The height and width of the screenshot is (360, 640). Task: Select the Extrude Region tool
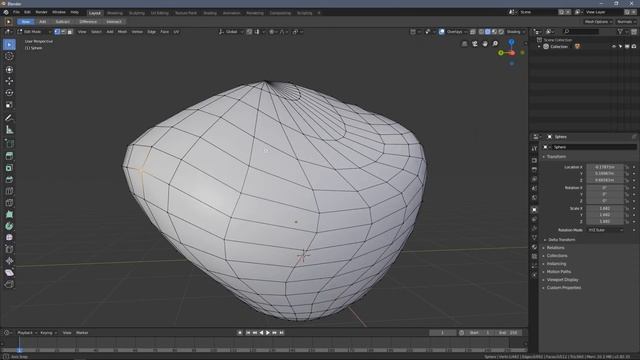(9, 156)
